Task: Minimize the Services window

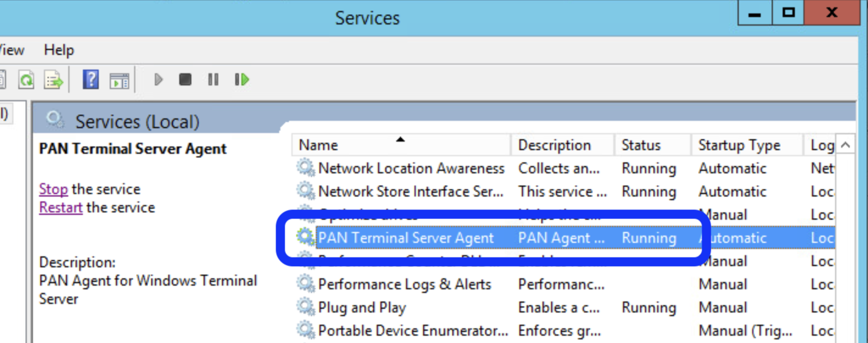Action: pyautogui.click(x=755, y=12)
